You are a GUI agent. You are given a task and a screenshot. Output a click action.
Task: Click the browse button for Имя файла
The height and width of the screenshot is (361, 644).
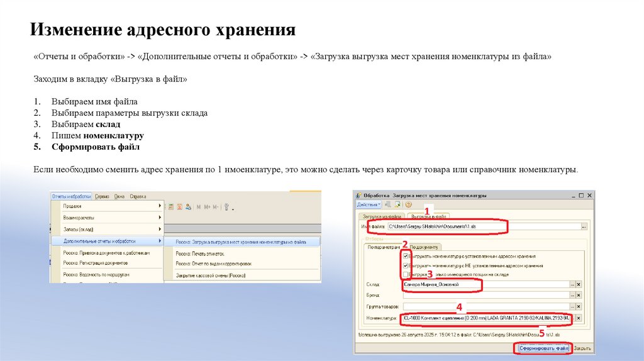(x=584, y=226)
